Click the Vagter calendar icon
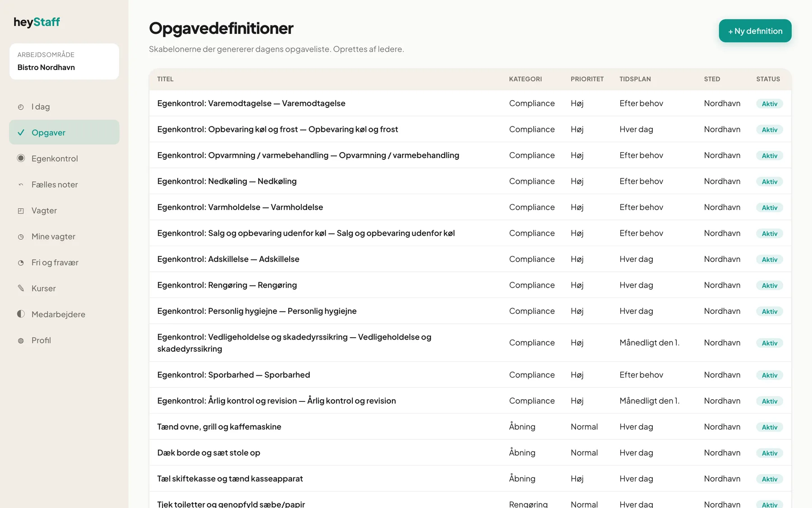 pos(21,211)
